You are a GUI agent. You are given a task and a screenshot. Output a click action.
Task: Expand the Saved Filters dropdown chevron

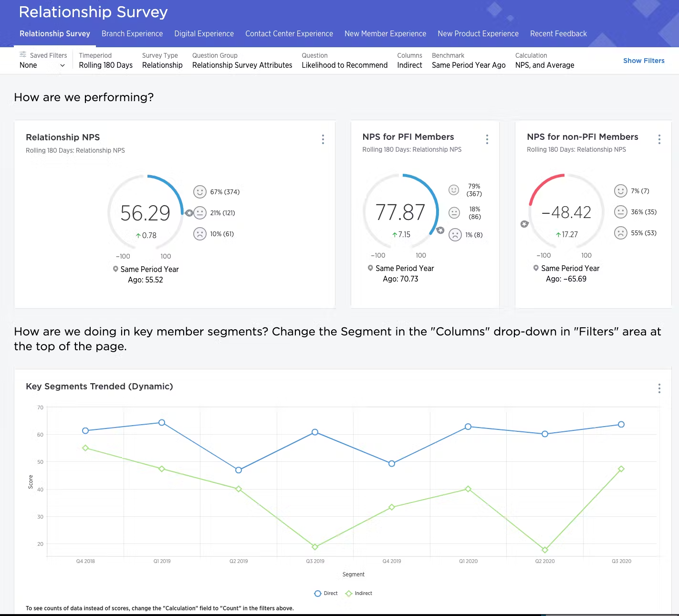(63, 65)
